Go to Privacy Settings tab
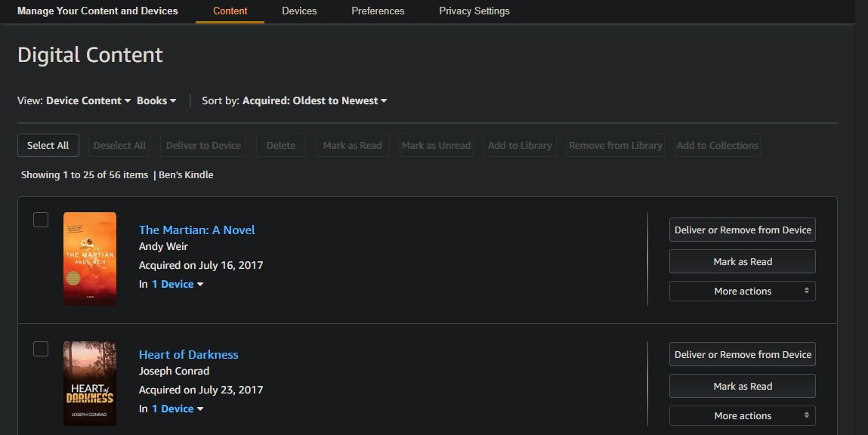 [x=474, y=11]
